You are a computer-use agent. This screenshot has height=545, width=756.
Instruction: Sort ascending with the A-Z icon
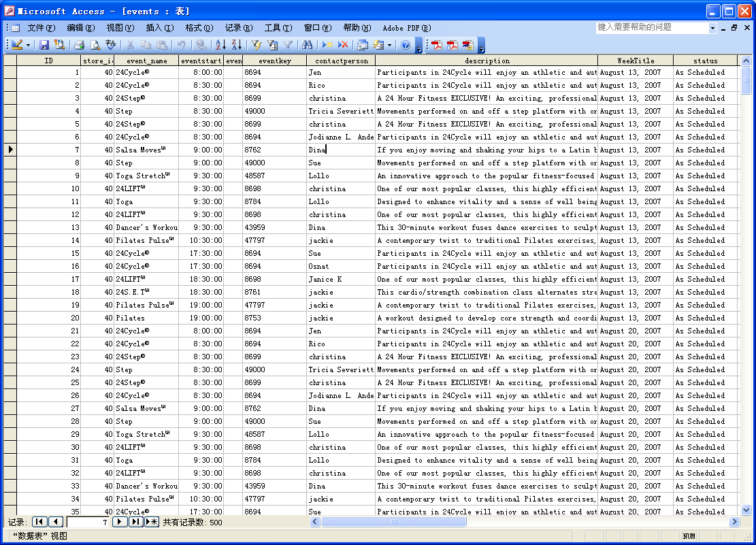220,45
